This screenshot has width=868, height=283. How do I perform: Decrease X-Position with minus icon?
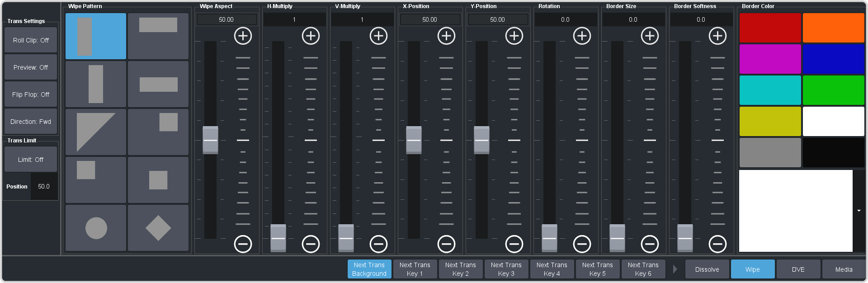pos(446,244)
